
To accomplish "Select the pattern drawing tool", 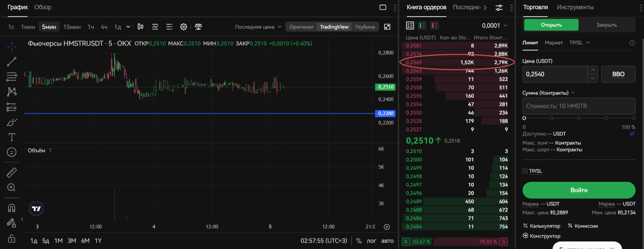I will click(x=11, y=91).
